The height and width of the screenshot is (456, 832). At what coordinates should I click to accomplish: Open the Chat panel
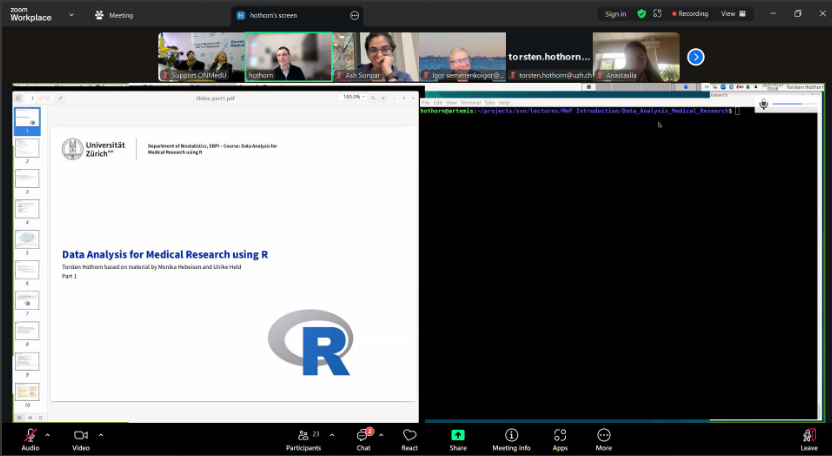(x=364, y=438)
